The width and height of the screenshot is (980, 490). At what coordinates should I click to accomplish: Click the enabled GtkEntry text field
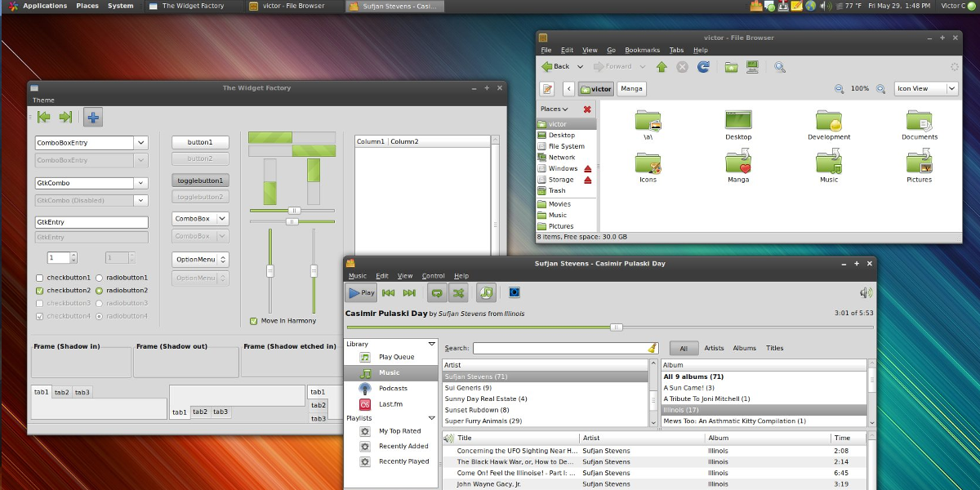91,222
